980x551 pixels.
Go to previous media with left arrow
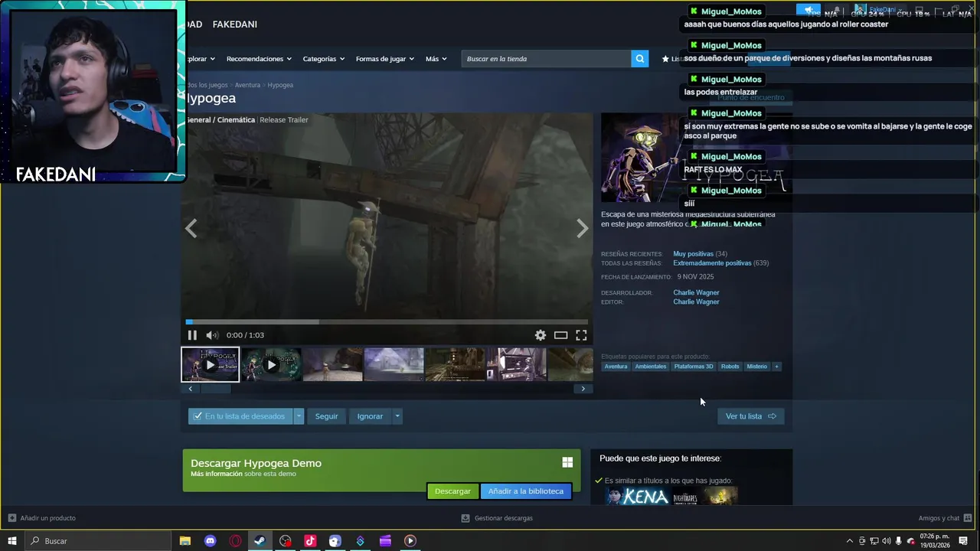[x=191, y=228]
